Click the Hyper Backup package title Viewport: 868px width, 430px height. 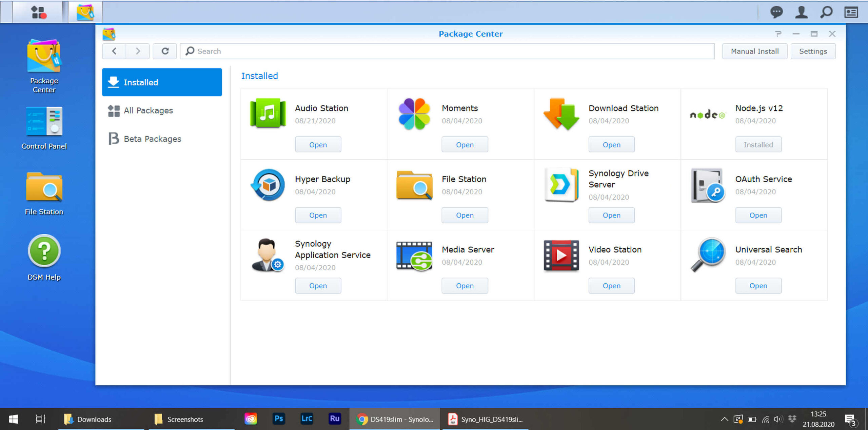[x=322, y=179]
